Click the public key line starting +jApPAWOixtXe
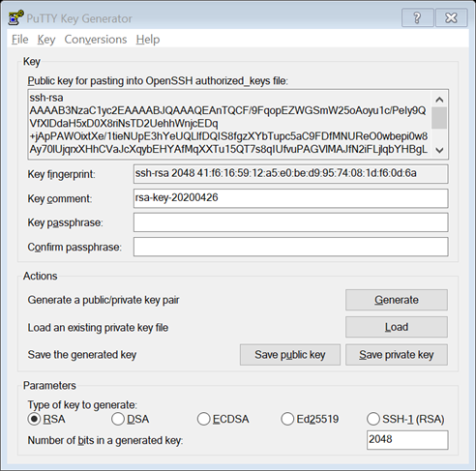 click(228, 136)
